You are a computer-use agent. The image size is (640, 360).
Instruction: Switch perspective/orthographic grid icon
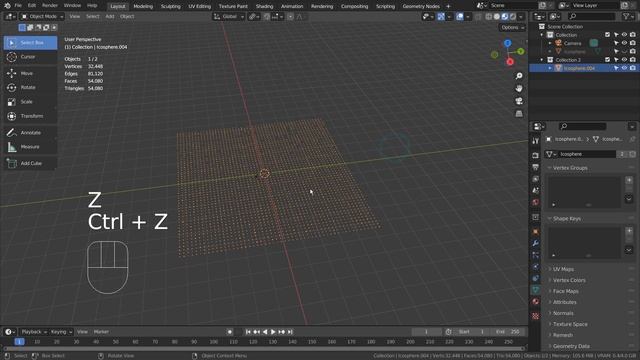pos(519,113)
